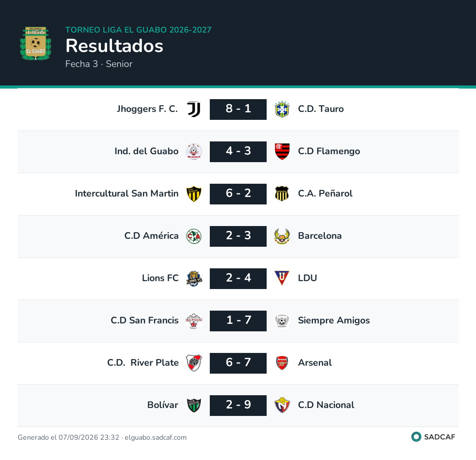Click the Ind. del Guabo crest
Viewport: 476px width, 460px height.
click(x=193, y=152)
